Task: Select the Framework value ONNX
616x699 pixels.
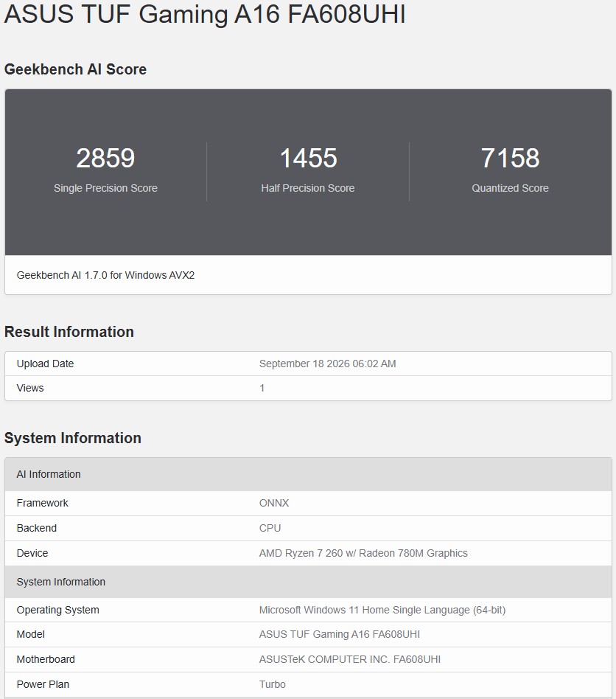Action: (274, 503)
